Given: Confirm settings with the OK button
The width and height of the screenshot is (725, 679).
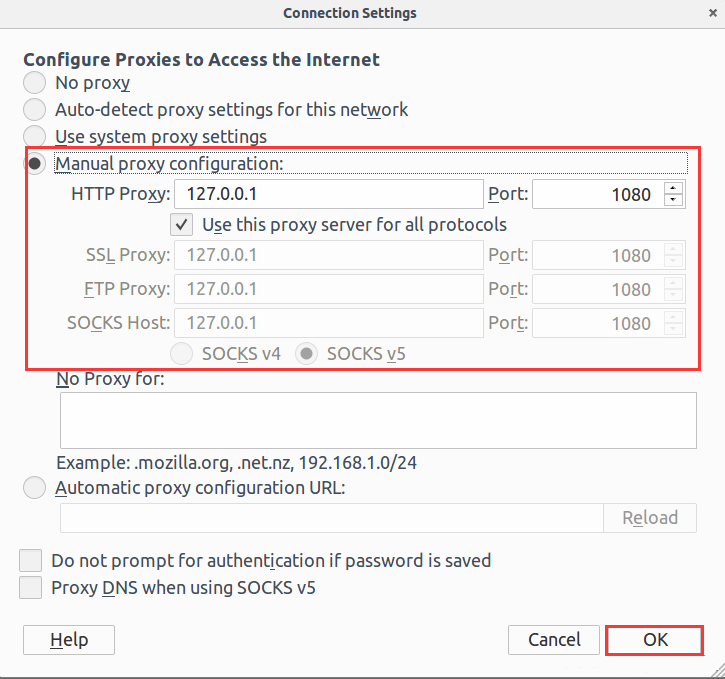Looking at the screenshot, I should click(654, 640).
